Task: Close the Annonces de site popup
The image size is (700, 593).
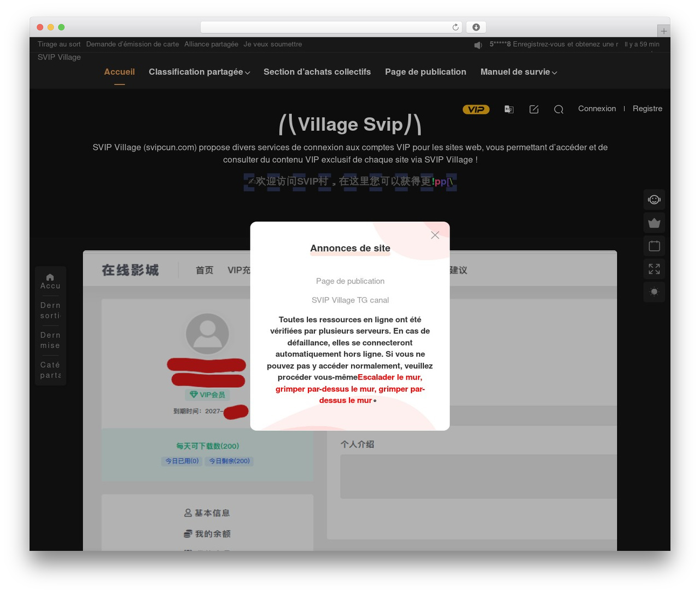Action: [x=435, y=235]
